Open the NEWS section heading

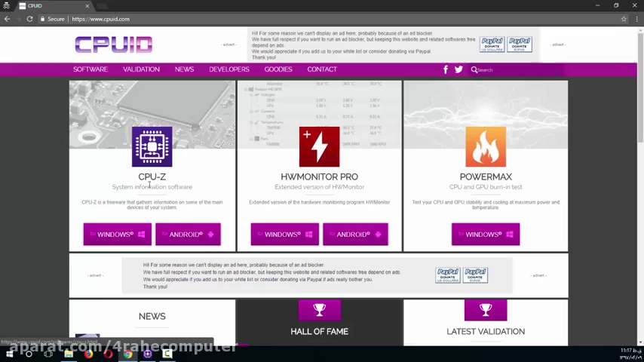point(152,317)
